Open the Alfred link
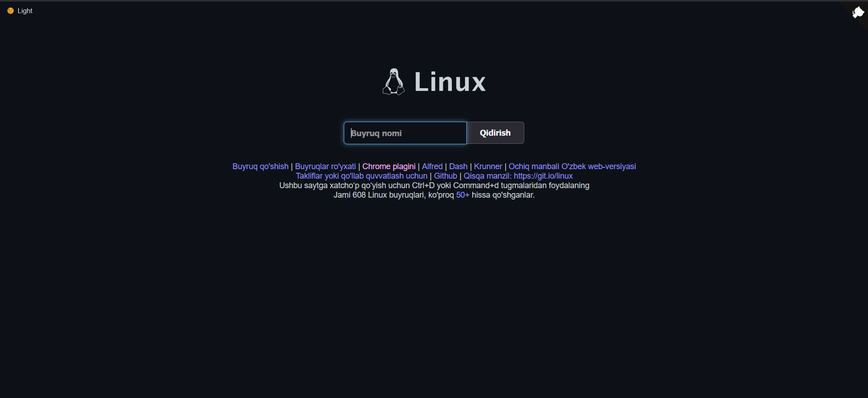This screenshot has width=868, height=398. click(432, 166)
